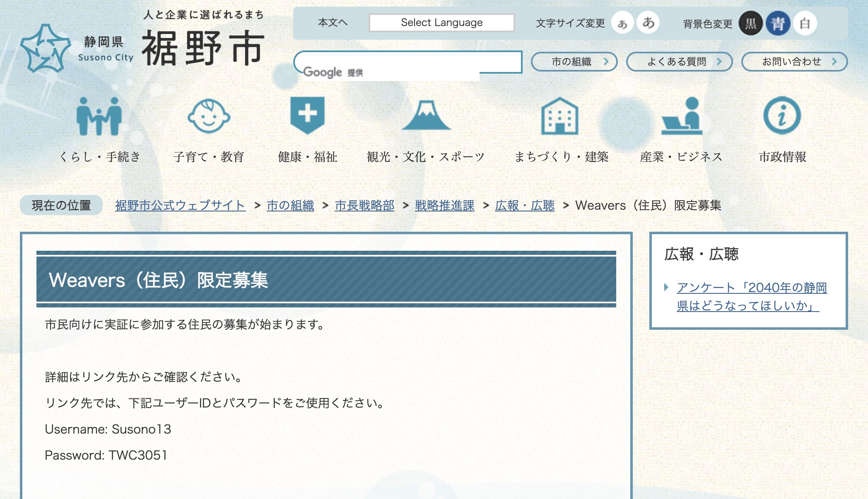Switch text size to large あ
Image resolution: width=868 pixels, height=499 pixels.
[648, 23]
